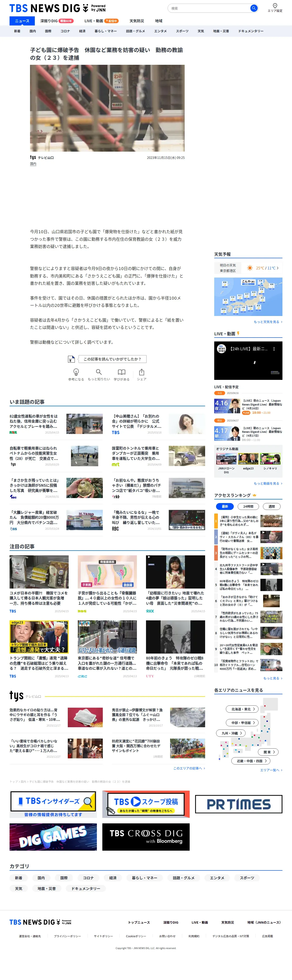The image size is (292, 980).
Task: Click the TBS NEWS DIG header logo
Action: 58,8
